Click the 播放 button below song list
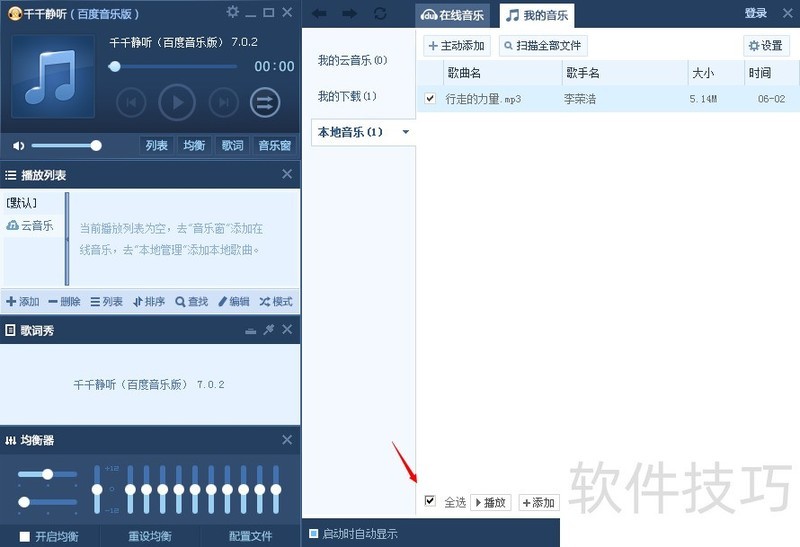Screen dimensions: 800x547 491,503
